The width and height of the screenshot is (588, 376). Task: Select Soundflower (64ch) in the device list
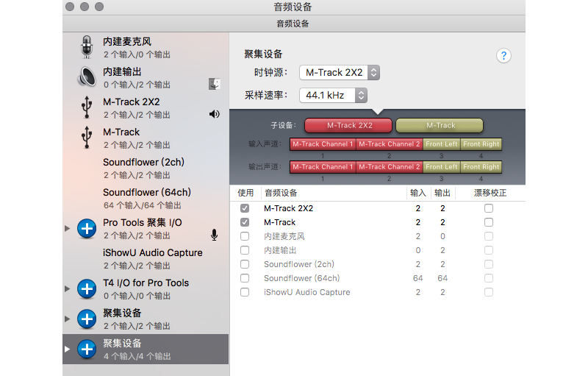coord(146,199)
